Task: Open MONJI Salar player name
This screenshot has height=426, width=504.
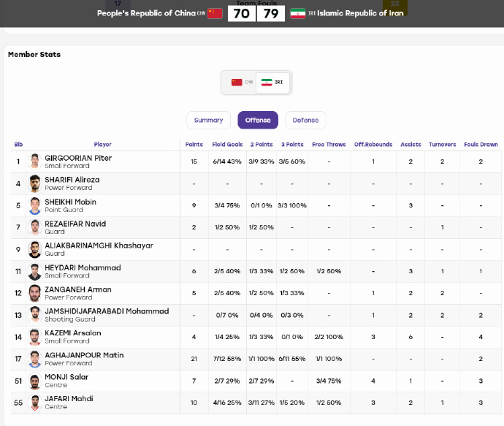Action: click(x=66, y=377)
